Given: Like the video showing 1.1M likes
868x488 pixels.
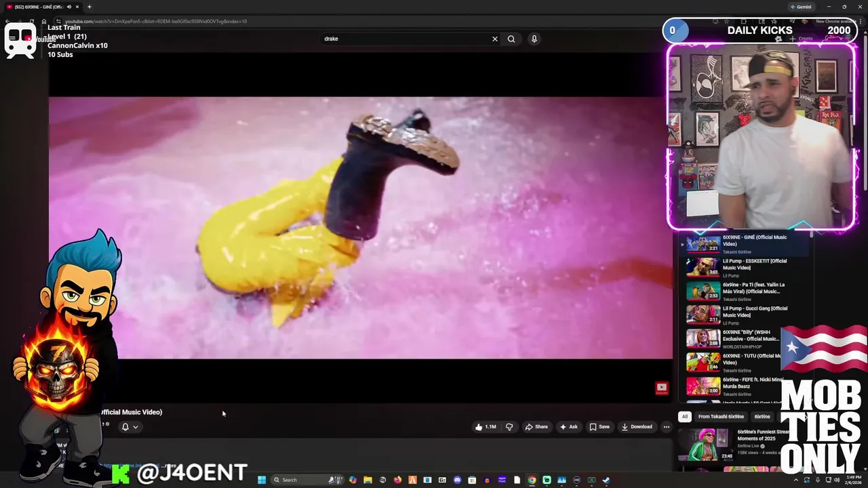Looking at the screenshot, I should (486, 427).
